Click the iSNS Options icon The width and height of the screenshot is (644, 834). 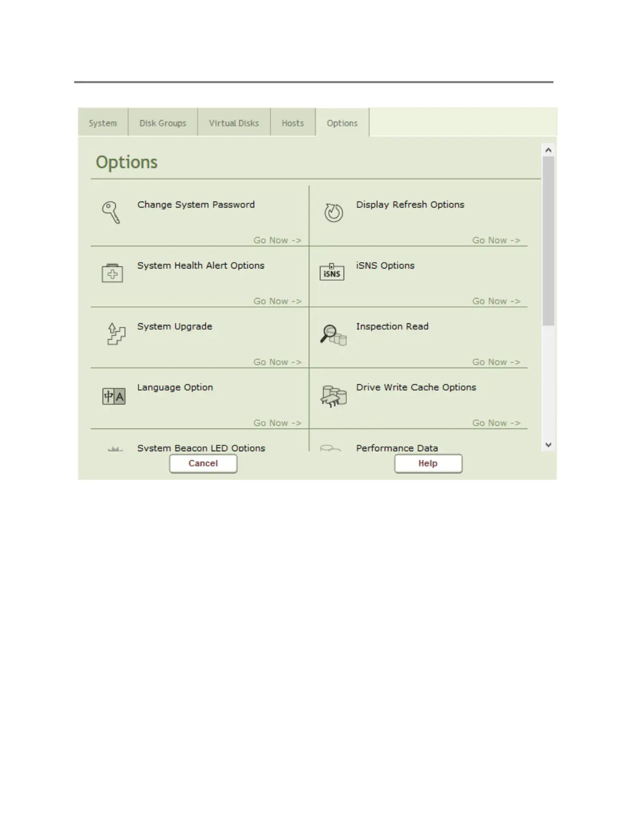(x=332, y=272)
